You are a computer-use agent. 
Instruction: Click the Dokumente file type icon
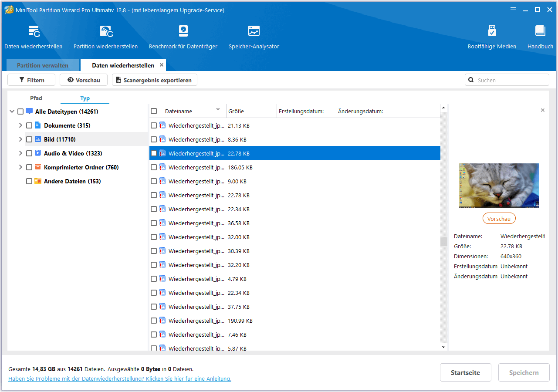click(x=38, y=125)
